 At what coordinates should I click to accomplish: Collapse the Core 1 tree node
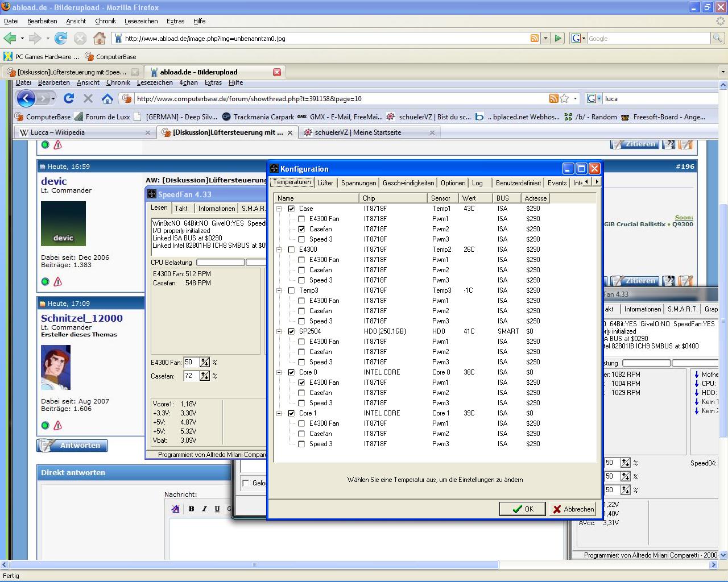tap(279, 413)
